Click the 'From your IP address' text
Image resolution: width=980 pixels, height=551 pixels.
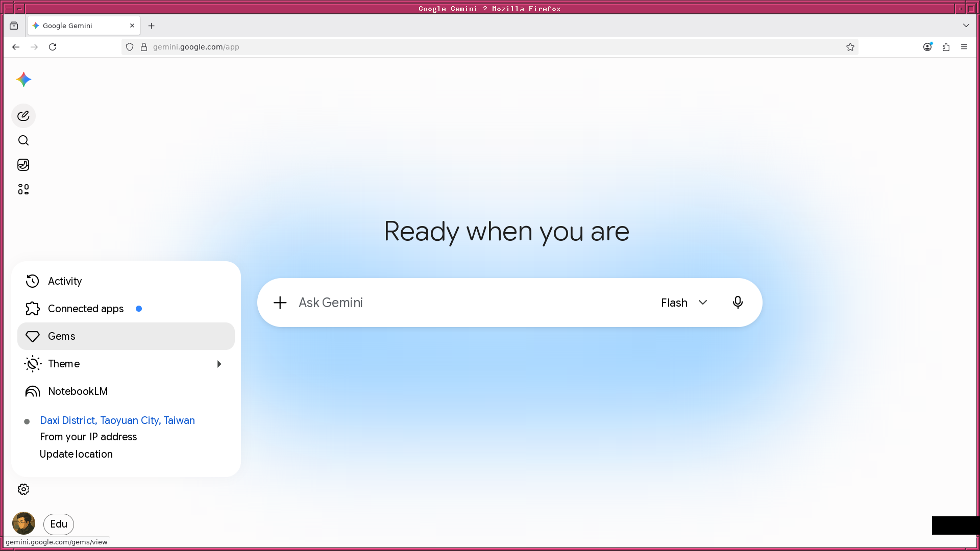[88, 437]
